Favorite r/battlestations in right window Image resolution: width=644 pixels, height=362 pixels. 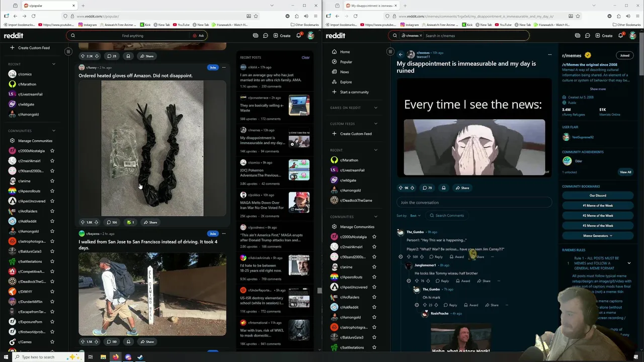click(374, 347)
